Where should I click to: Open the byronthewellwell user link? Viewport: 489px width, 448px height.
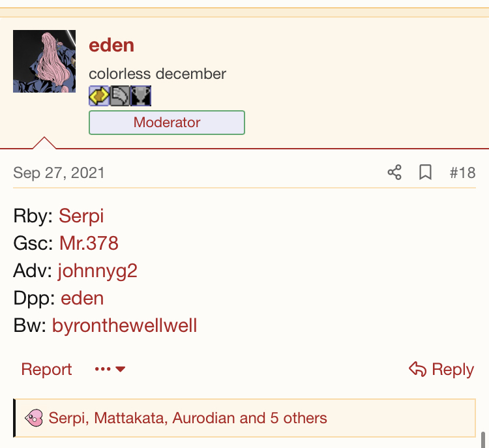point(125,325)
